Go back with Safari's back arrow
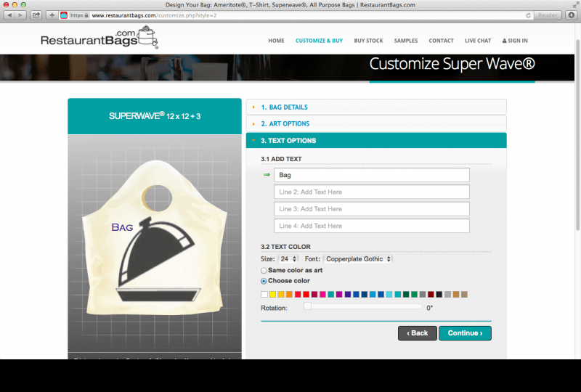Image resolution: width=581 pixels, height=392 pixels. pos(9,15)
